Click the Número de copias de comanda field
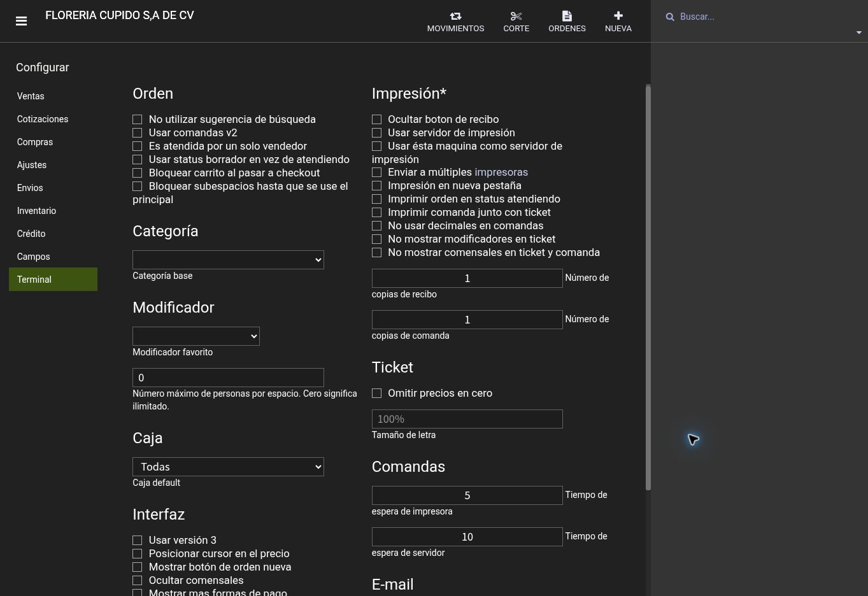Viewport: 868px width, 596px height. point(467,320)
